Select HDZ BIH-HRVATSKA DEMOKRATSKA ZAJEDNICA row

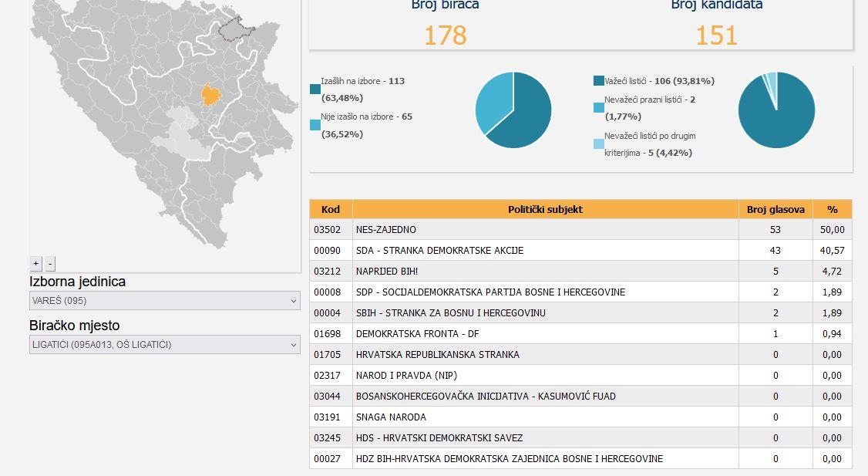(x=580, y=459)
